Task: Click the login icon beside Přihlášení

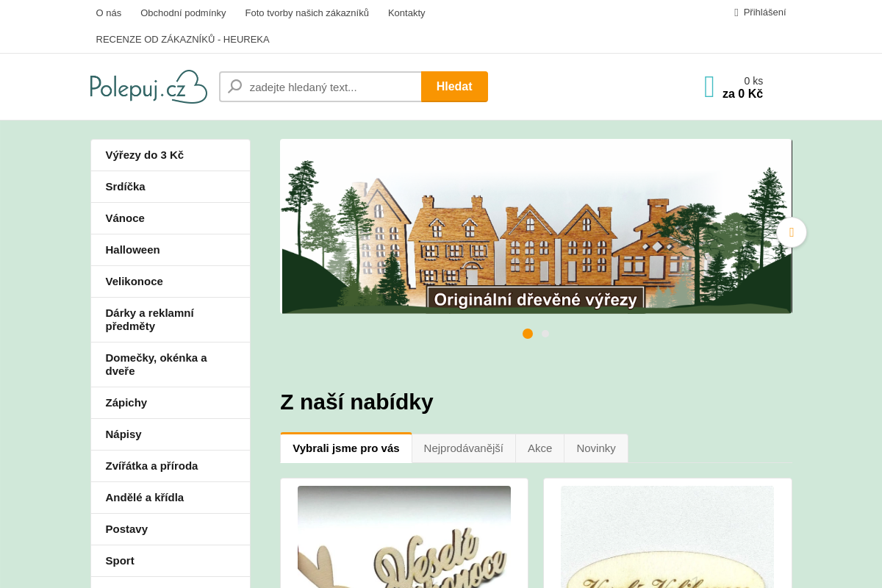Action: [x=736, y=12]
